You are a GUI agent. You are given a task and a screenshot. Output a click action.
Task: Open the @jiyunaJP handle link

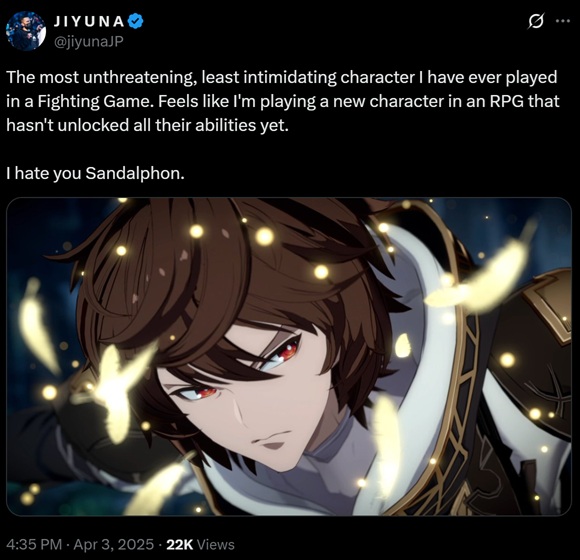[x=88, y=41]
